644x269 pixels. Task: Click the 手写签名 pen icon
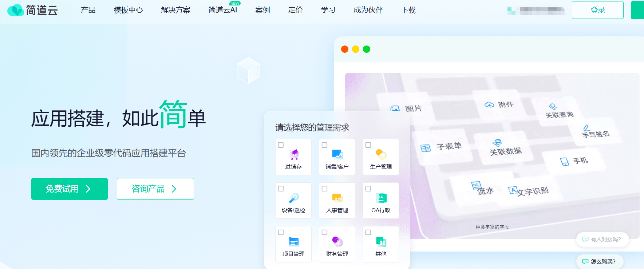586,128
